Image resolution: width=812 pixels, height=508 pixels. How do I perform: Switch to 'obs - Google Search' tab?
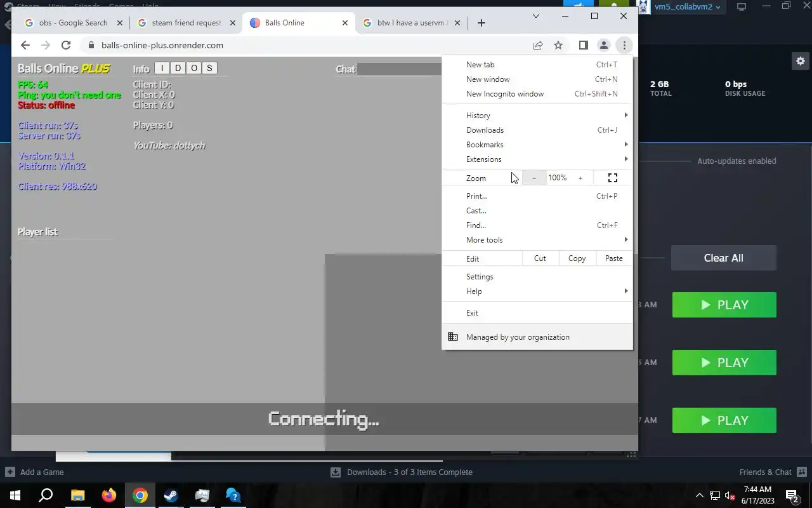click(74, 23)
